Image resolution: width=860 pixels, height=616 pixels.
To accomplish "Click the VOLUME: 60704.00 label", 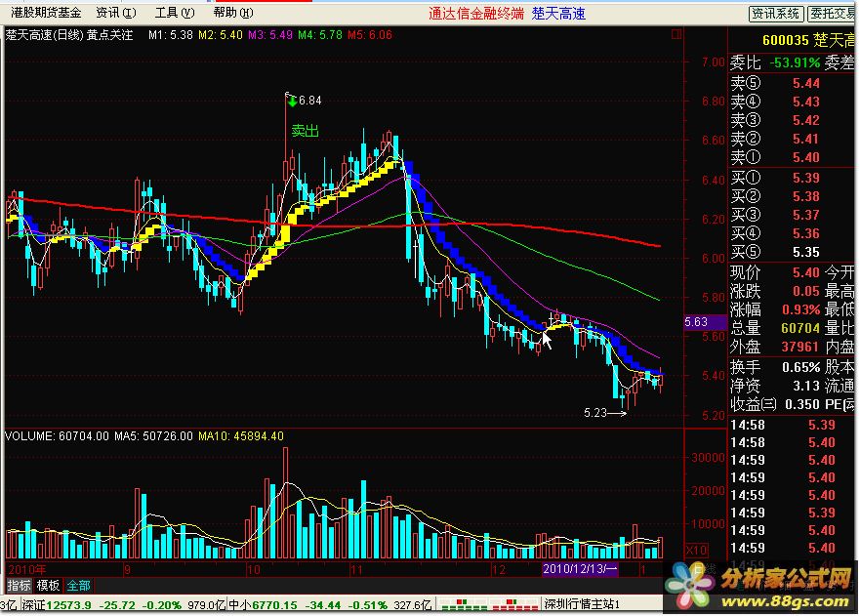I will pos(57,436).
